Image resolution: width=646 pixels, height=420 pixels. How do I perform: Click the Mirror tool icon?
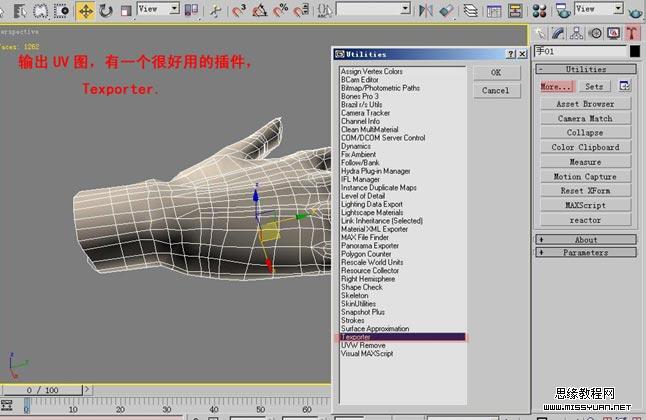click(x=426, y=10)
